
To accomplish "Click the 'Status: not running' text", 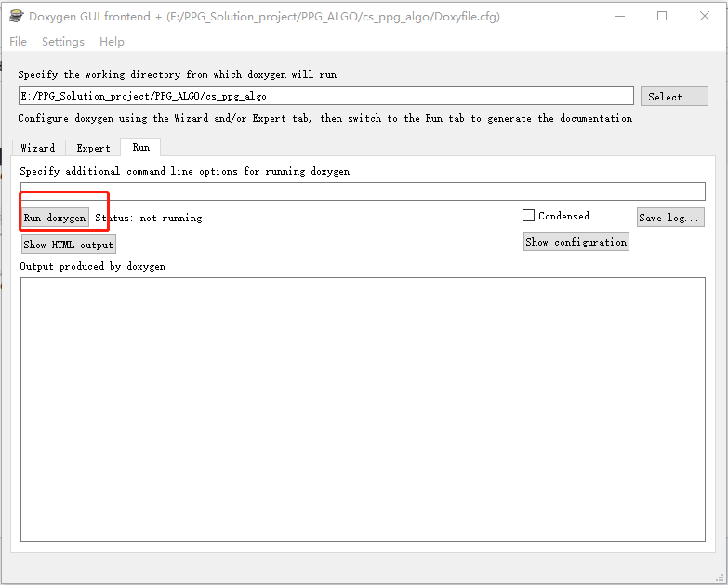I will (x=149, y=218).
